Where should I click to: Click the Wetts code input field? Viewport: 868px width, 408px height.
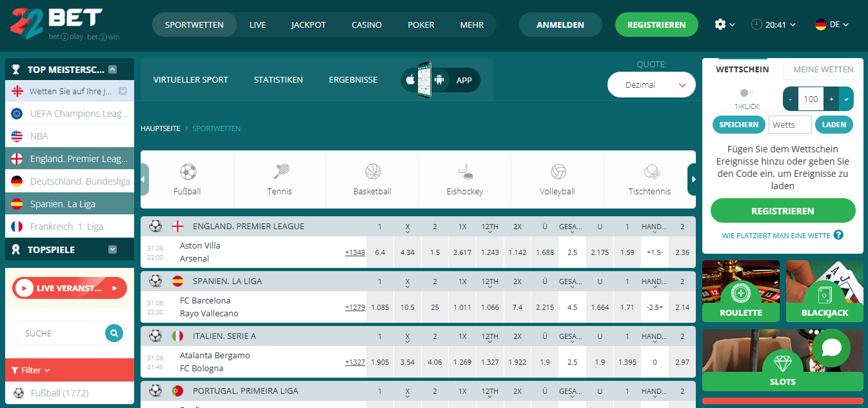(x=790, y=125)
